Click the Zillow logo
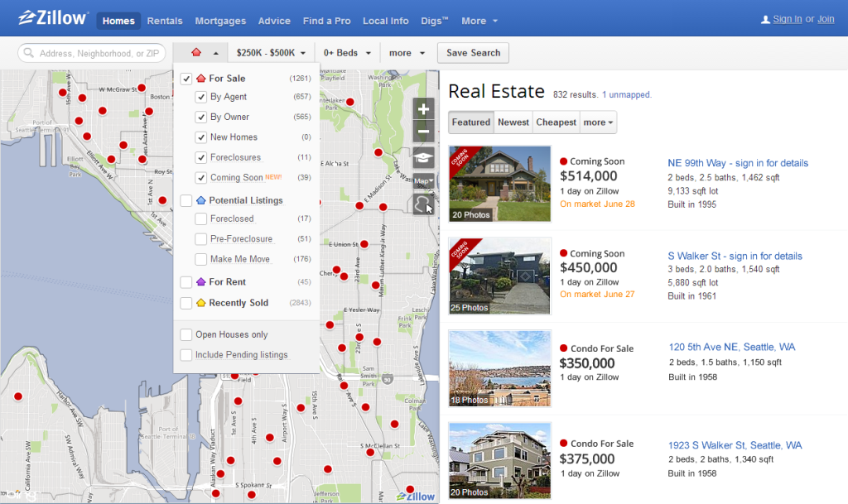848x504 pixels. tap(52, 18)
